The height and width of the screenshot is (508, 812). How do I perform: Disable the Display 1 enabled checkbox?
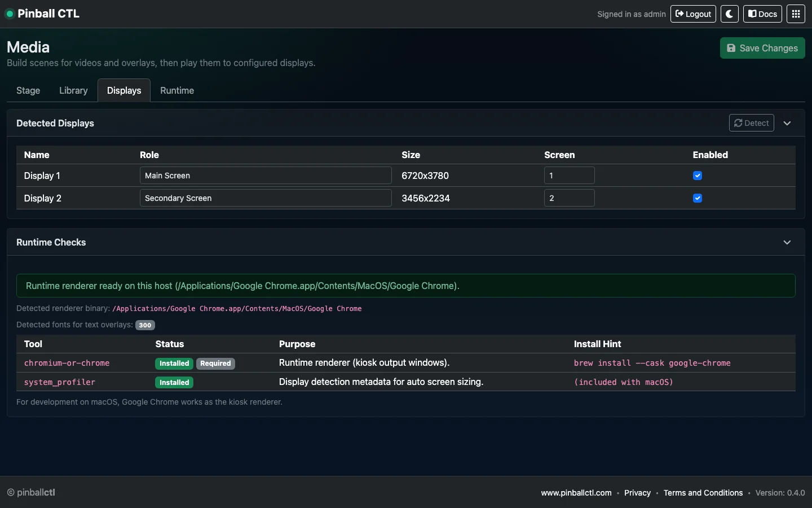[698, 176]
